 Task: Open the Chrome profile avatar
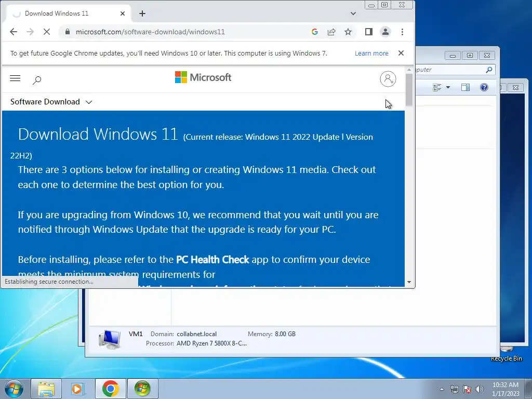[385, 32]
